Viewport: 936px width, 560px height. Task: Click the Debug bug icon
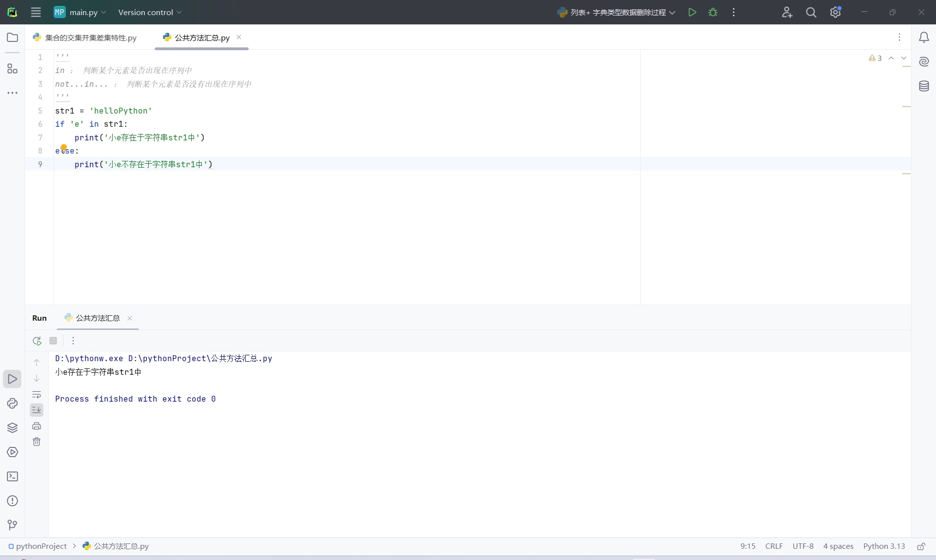(713, 12)
